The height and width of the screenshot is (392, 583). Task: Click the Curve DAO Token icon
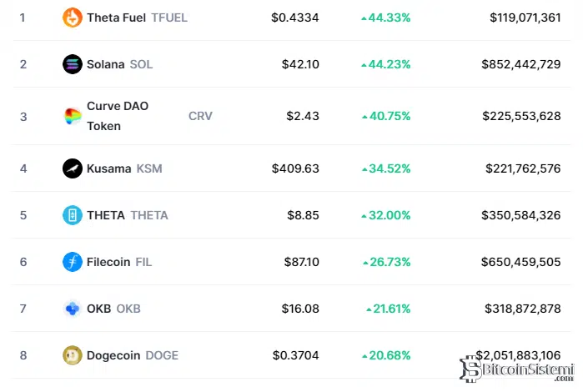pos(73,117)
